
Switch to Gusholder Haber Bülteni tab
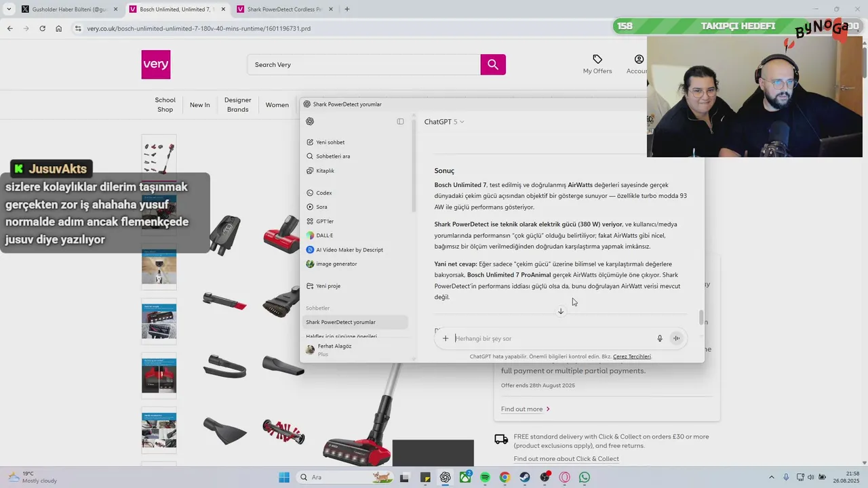[69, 9]
